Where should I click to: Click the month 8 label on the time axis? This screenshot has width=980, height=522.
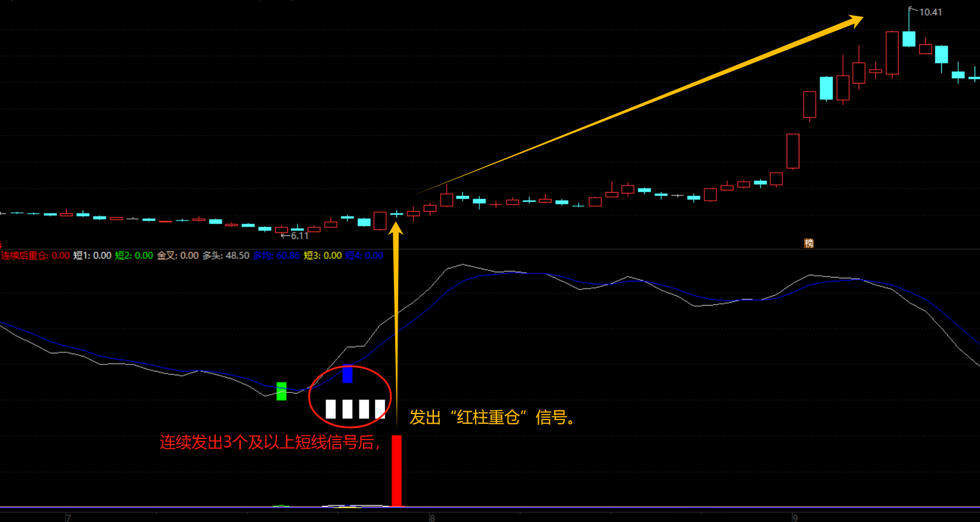click(432, 518)
